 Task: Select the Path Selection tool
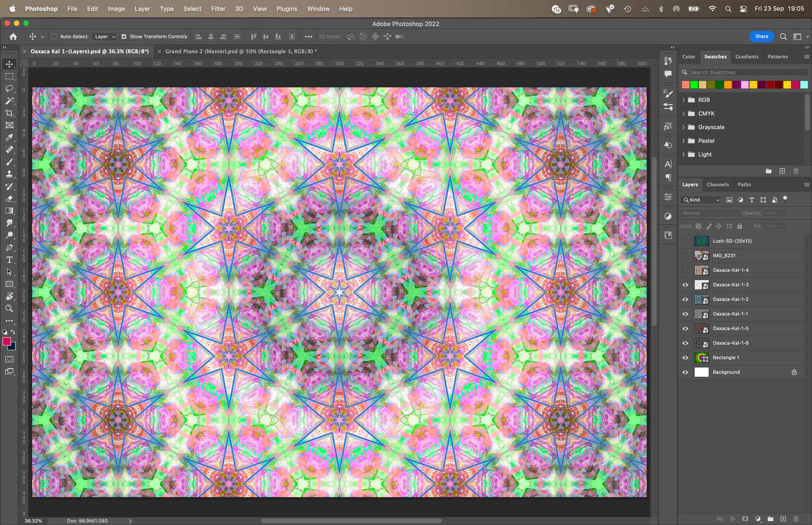click(x=9, y=272)
